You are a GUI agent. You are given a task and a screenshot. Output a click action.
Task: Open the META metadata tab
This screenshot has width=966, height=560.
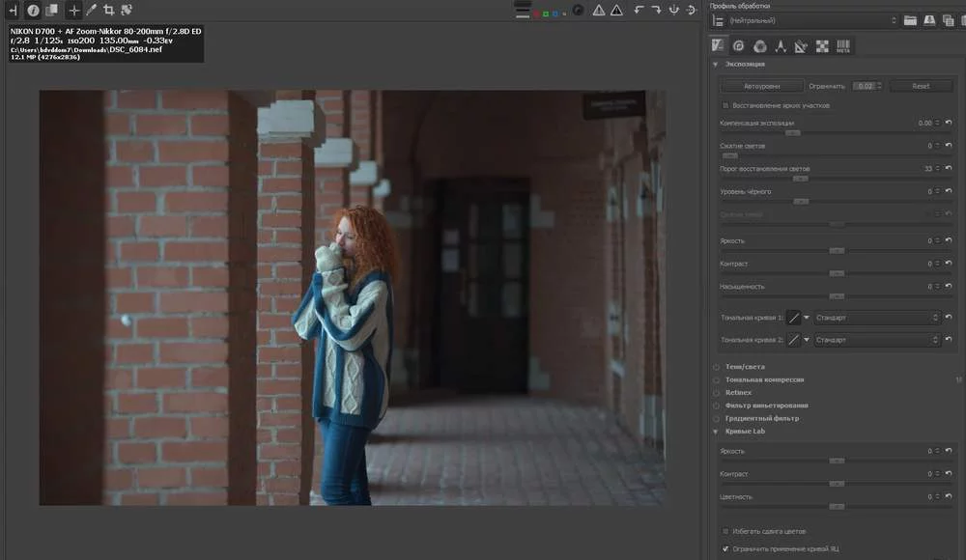click(x=843, y=45)
